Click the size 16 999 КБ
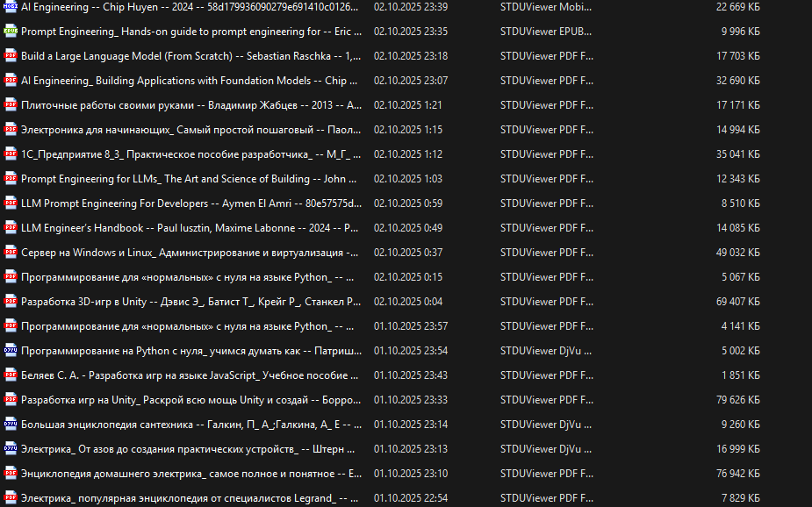The image size is (812, 507). [738, 449]
